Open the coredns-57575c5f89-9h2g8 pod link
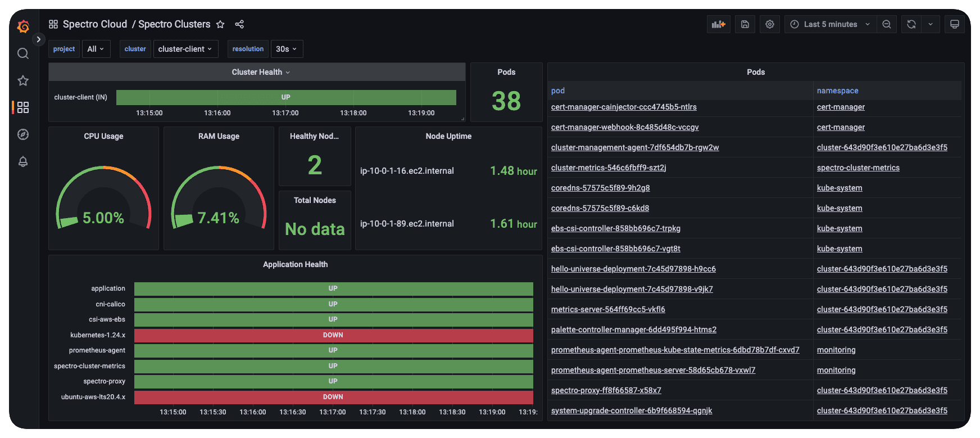Image resolution: width=980 pixels, height=438 pixels. (x=600, y=188)
